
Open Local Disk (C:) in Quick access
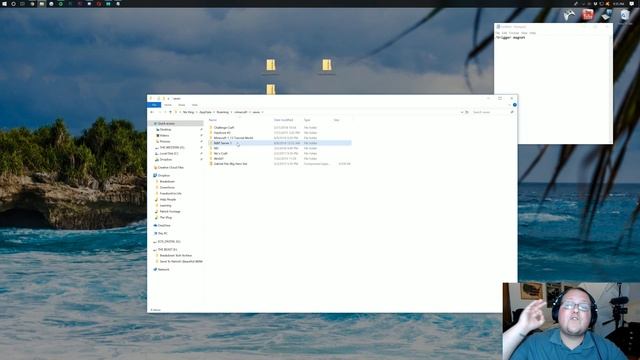[x=169, y=153]
